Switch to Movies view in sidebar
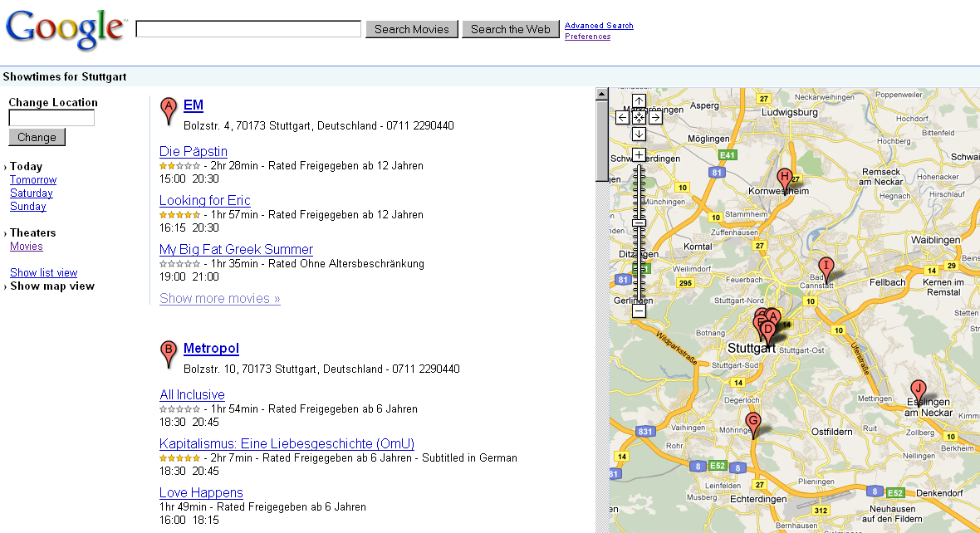The width and height of the screenshot is (980, 533). click(x=27, y=247)
